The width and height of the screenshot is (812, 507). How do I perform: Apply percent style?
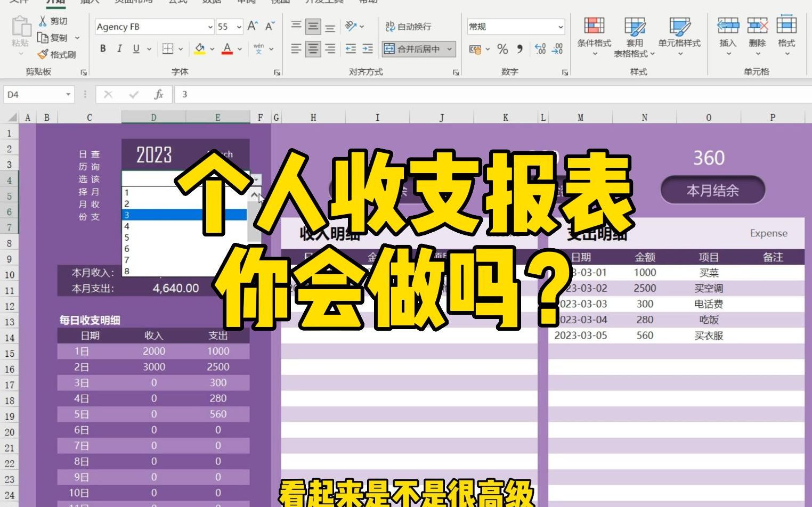[x=502, y=50]
